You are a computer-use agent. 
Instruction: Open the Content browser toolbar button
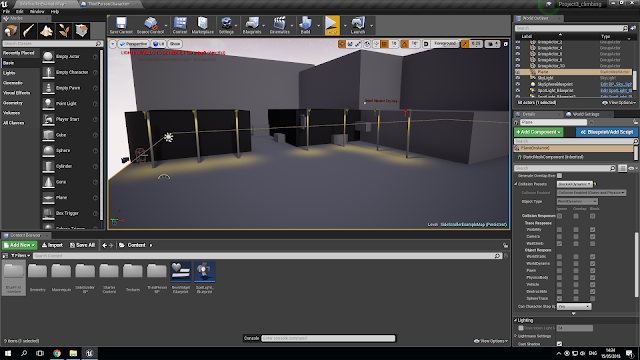180,25
